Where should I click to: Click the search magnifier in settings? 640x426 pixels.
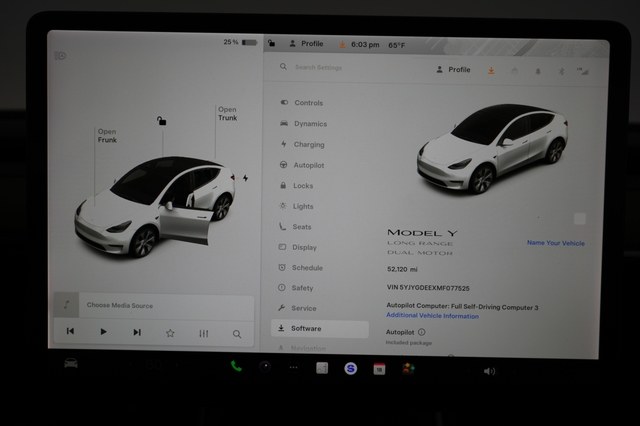click(283, 67)
